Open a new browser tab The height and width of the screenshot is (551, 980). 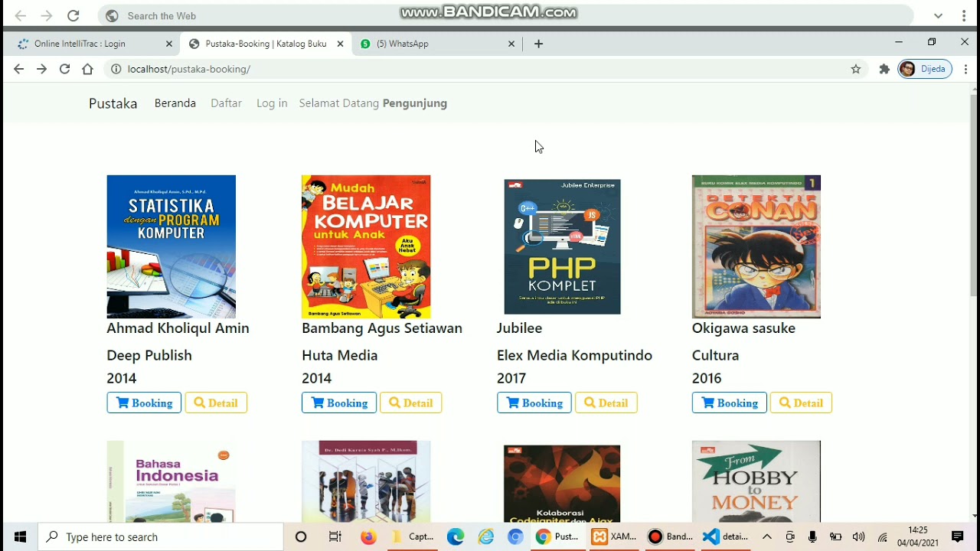click(538, 44)
